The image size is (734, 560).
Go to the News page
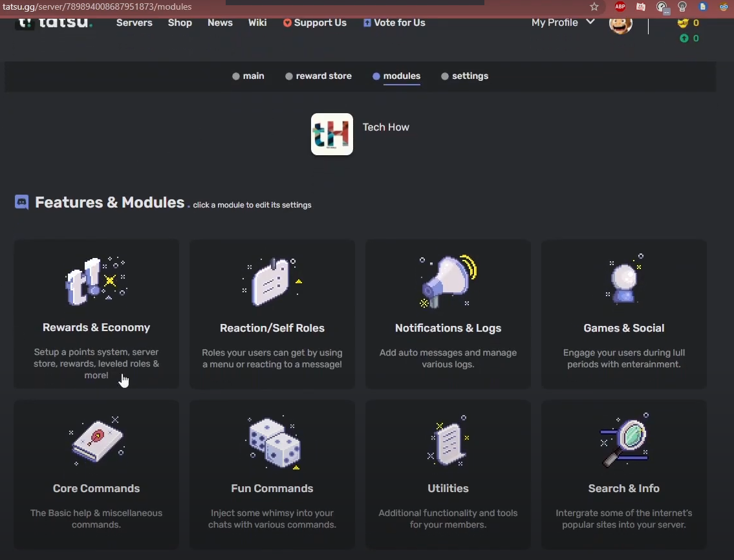[x=220, y=23]
